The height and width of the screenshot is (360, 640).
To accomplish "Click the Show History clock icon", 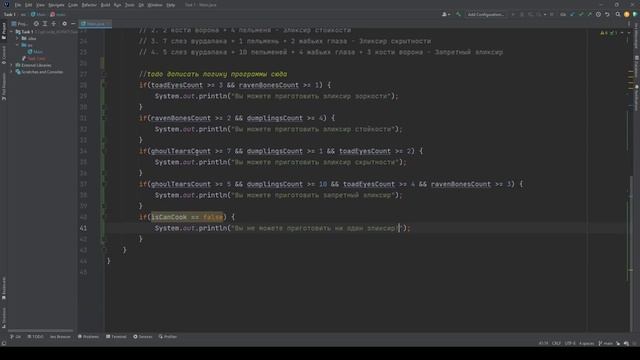I will pos(598,14).
